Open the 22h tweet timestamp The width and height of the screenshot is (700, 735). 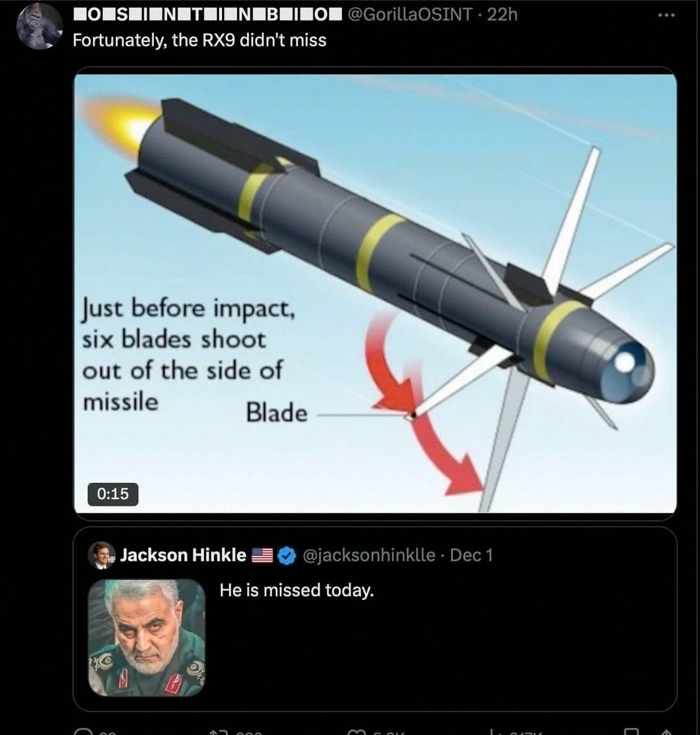click(x=502, y=14)
